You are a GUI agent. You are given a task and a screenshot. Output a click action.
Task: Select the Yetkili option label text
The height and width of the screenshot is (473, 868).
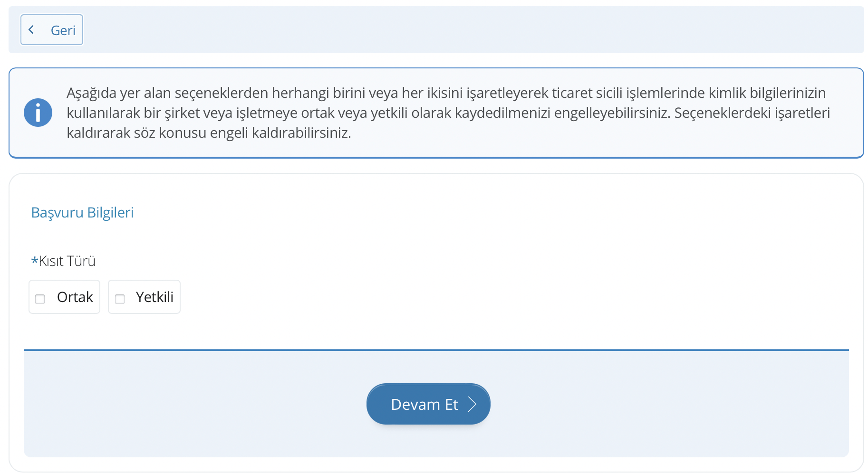[x=154, y=297]
